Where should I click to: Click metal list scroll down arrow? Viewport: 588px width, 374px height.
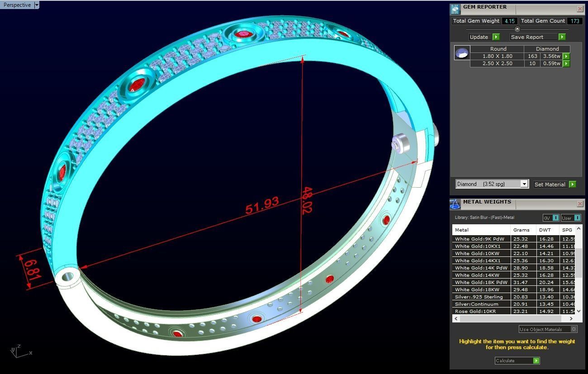tap(579, 311)
